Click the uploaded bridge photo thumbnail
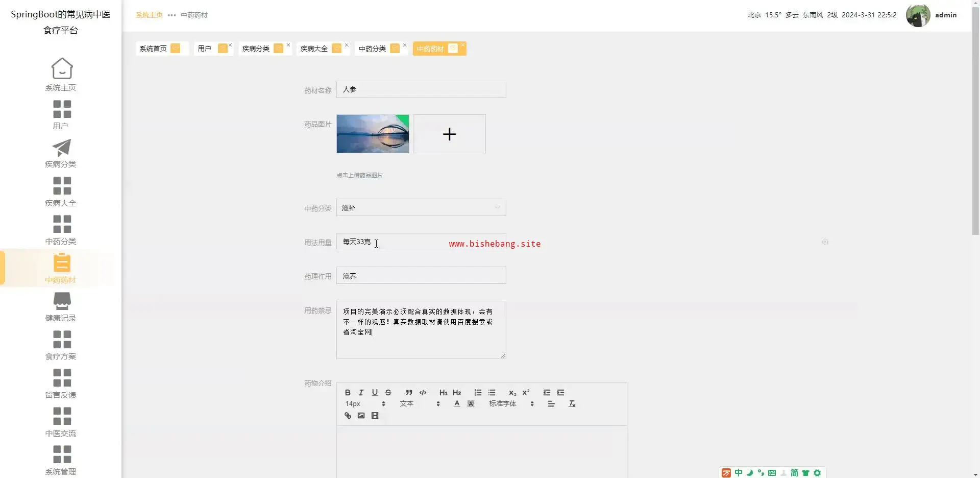 373,134
